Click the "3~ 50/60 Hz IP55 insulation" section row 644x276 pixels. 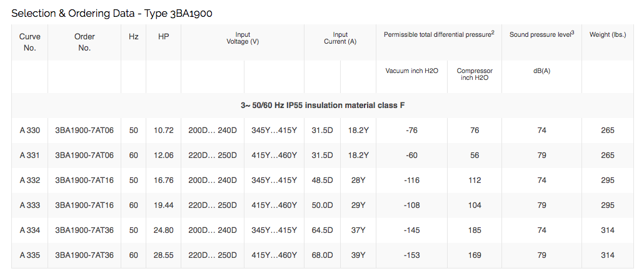(323, 106)
